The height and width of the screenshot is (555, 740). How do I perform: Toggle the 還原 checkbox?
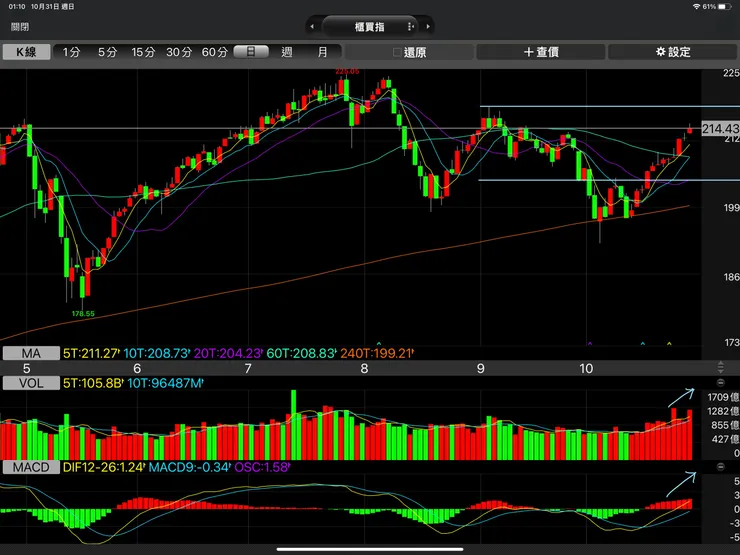pyautogui.click(x=397, y=52)
